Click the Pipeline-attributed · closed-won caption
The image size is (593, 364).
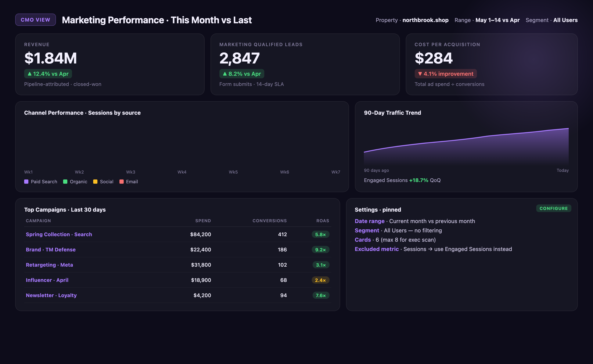(63, 84)
